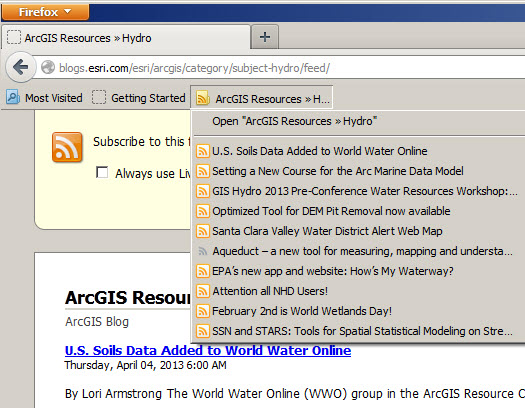525x408 pixels.
Task: Click the large orange RSS feed icon
Action: 67,147
